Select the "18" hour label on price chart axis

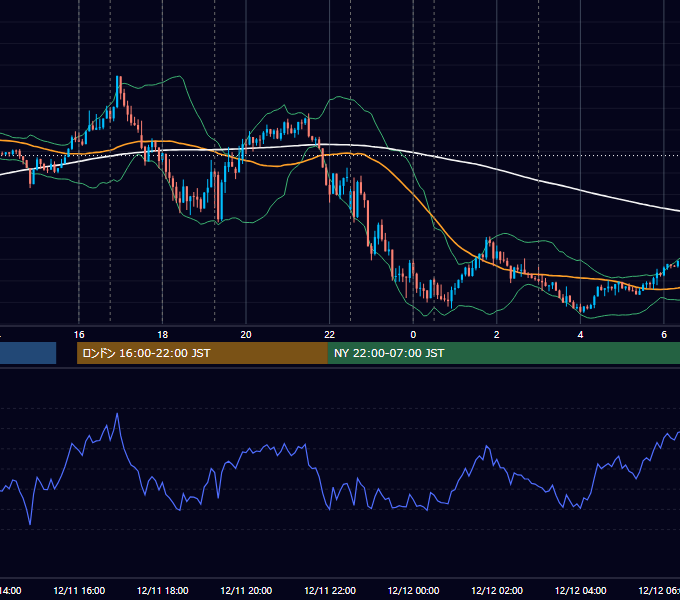[163, 335]
